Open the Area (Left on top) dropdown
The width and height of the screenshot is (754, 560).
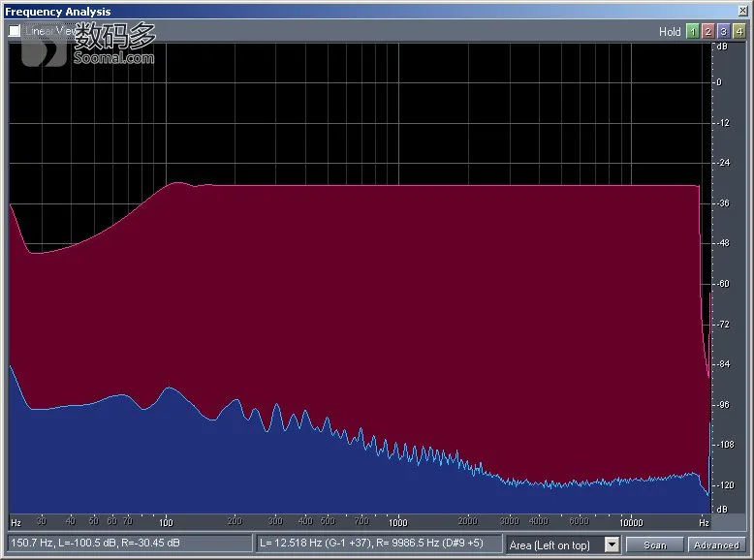click(612, 544)
